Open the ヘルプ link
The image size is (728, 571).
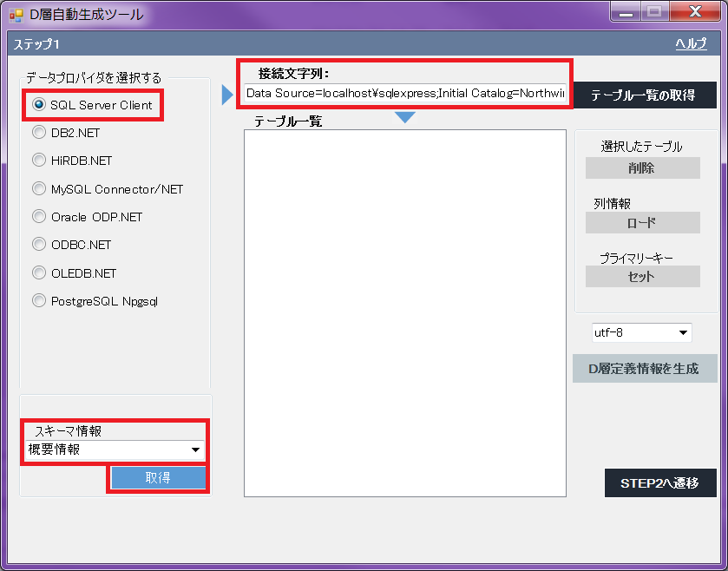tap(691, 44)
